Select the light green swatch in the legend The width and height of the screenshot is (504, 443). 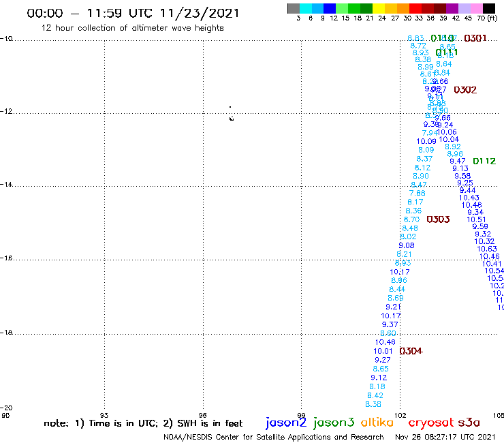click(342, 8)
